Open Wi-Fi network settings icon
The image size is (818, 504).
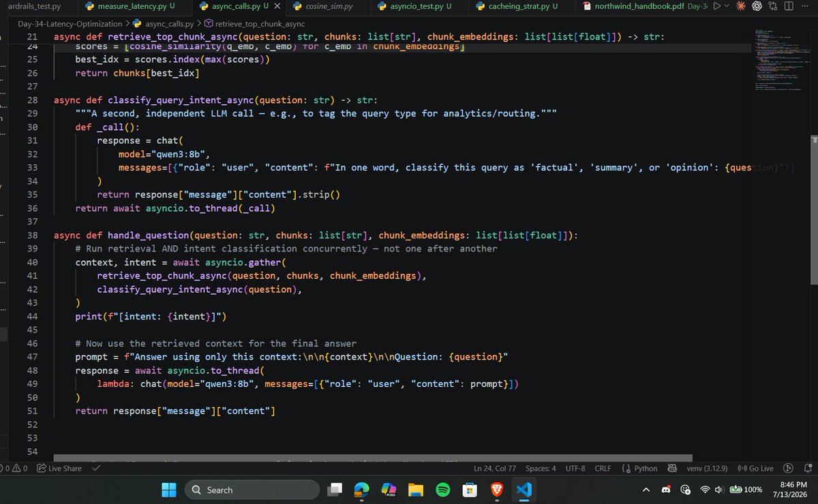(706, 490)
